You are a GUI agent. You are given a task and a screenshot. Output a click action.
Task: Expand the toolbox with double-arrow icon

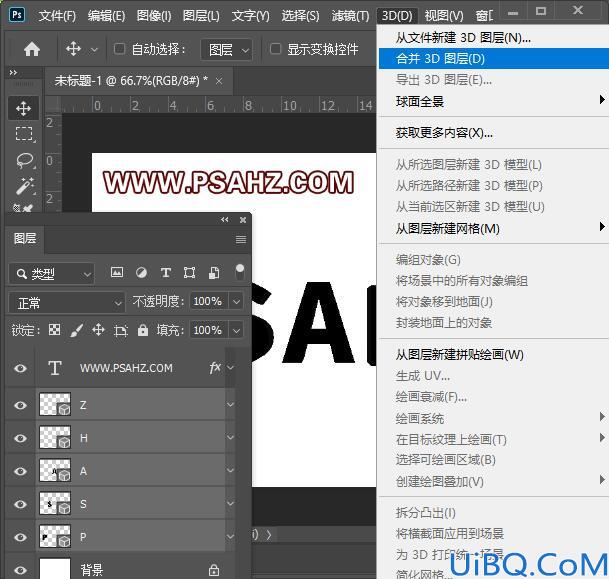pyautogui.click(x=13, y=73)
